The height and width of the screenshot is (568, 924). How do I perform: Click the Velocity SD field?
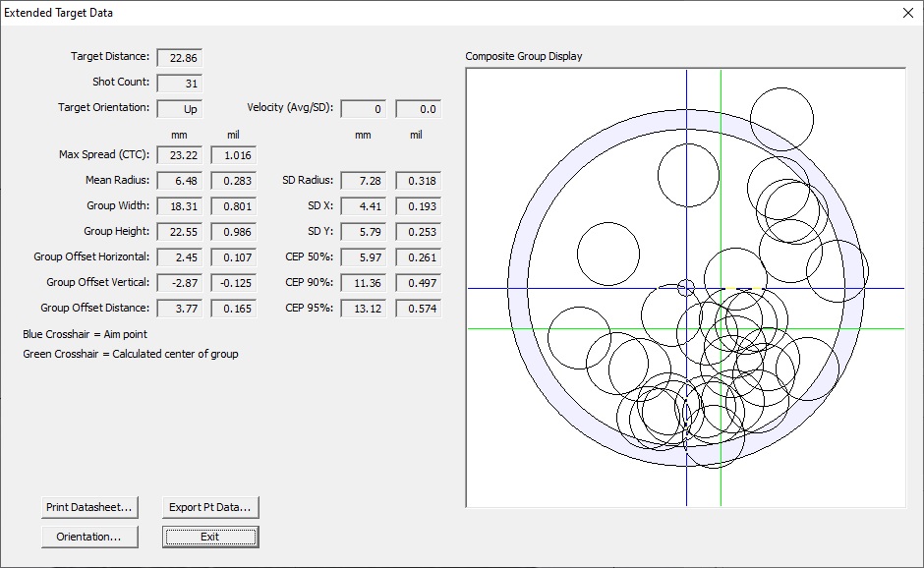(419, 109)
